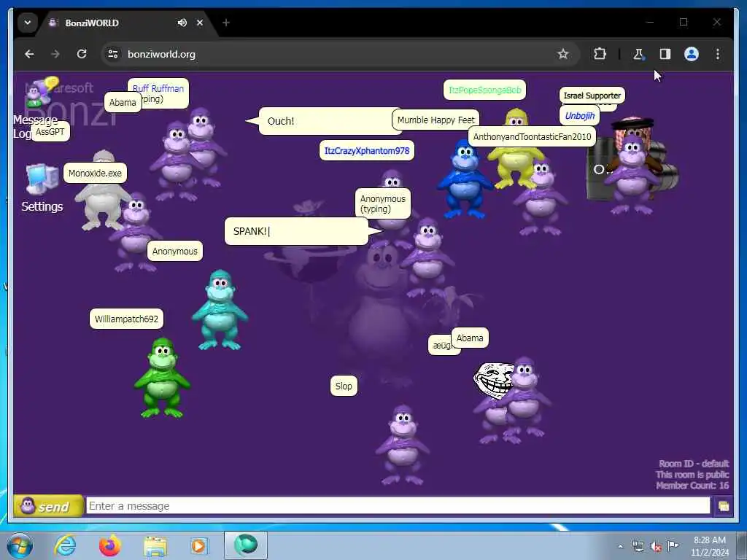Image resolution: width=747 pixels, height=560 pixels.
Task: Close the BonziWORLD tab
Action: tap(200, 23)
